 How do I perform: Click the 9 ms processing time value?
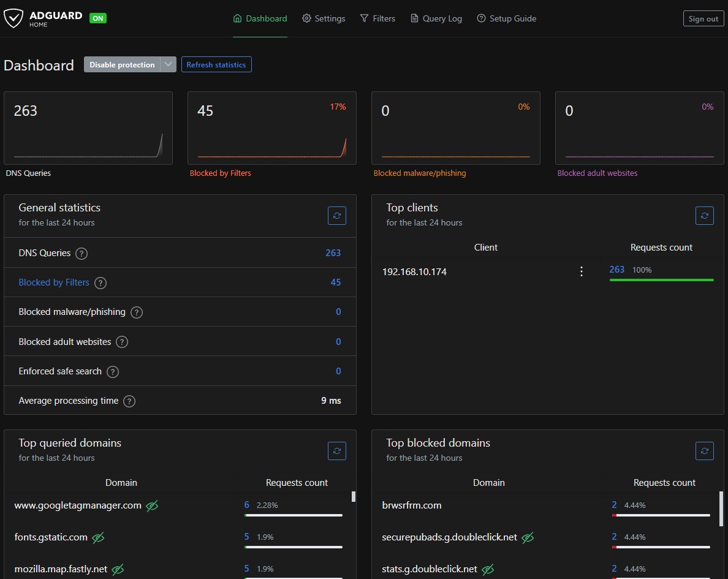pos(331,400)
